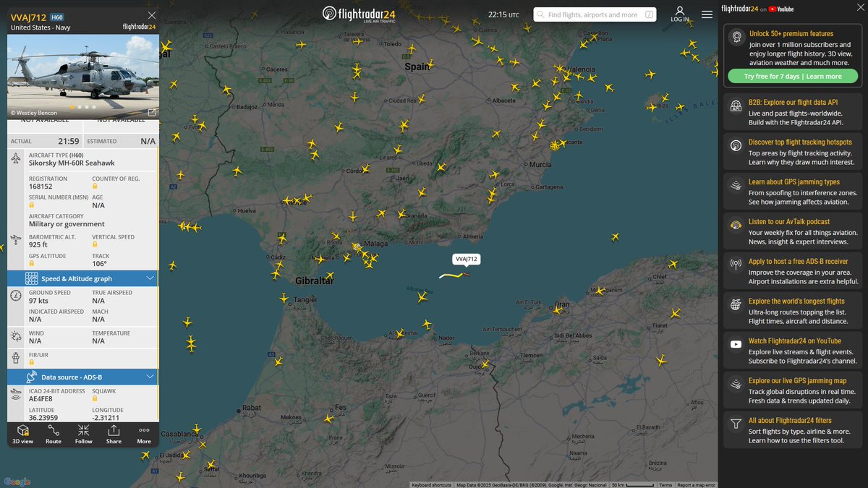The width and height of the screenshot is (868, 488).
Task: Open the Log In account menu
Action: pyautogui.click(x=680, y=14)
